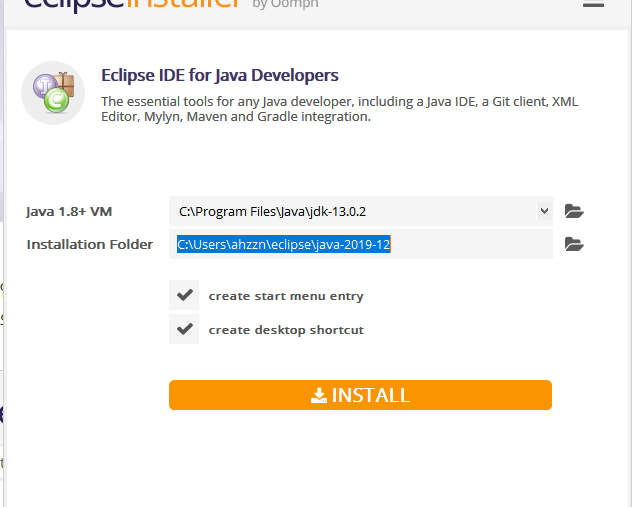Viewport: 641px width, 507px height.
Task: Click the Eclipse IDE for Java Developers title
Action: 220,76
